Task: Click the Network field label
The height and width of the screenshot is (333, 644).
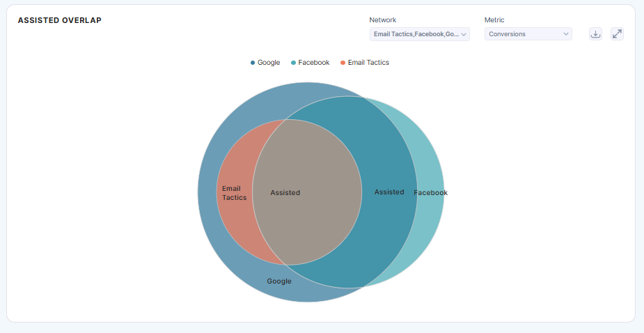Action: click(382, 20)
